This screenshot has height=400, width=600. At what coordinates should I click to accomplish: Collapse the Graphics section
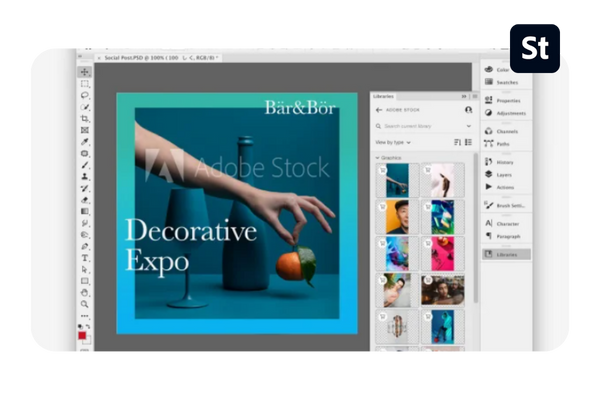[378, 158]
